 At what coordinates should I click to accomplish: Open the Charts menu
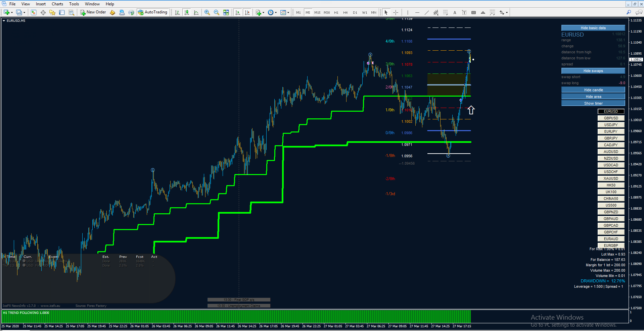coord(57,4)
